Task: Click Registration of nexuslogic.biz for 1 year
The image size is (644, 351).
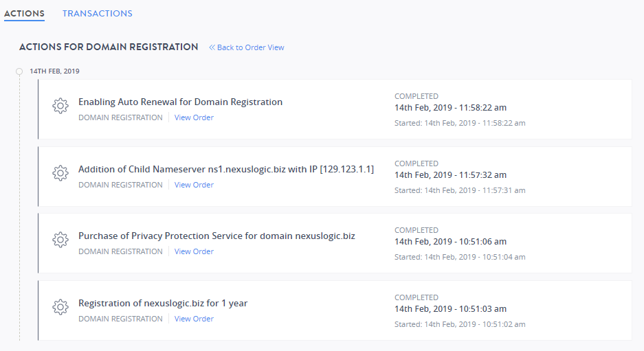Action: click(x=163, y=303)
